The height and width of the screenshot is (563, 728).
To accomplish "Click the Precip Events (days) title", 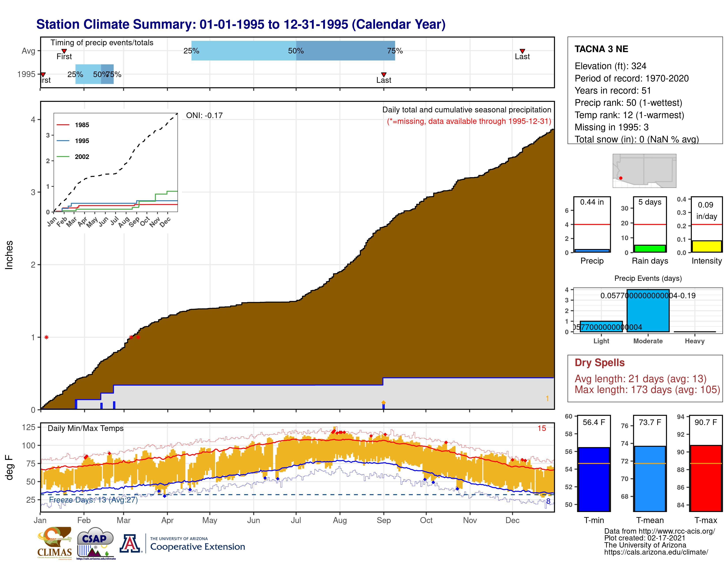I will 648,278.
